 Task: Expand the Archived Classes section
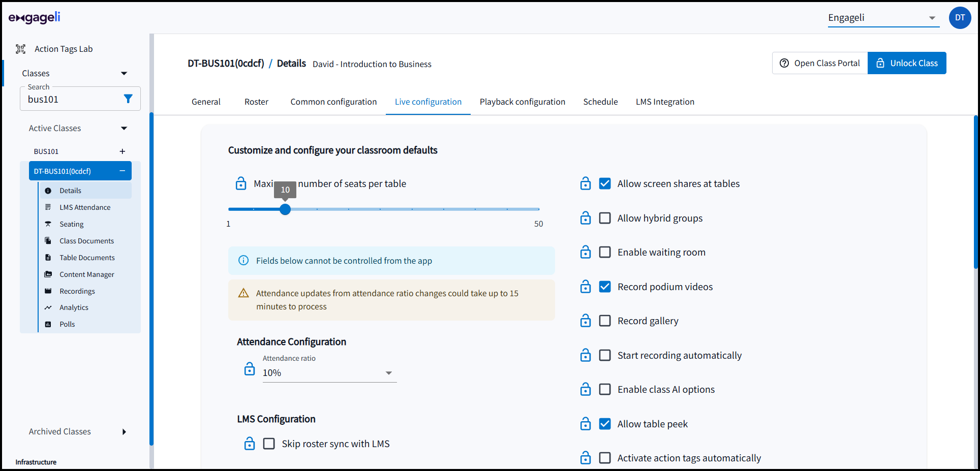(124, 431)
